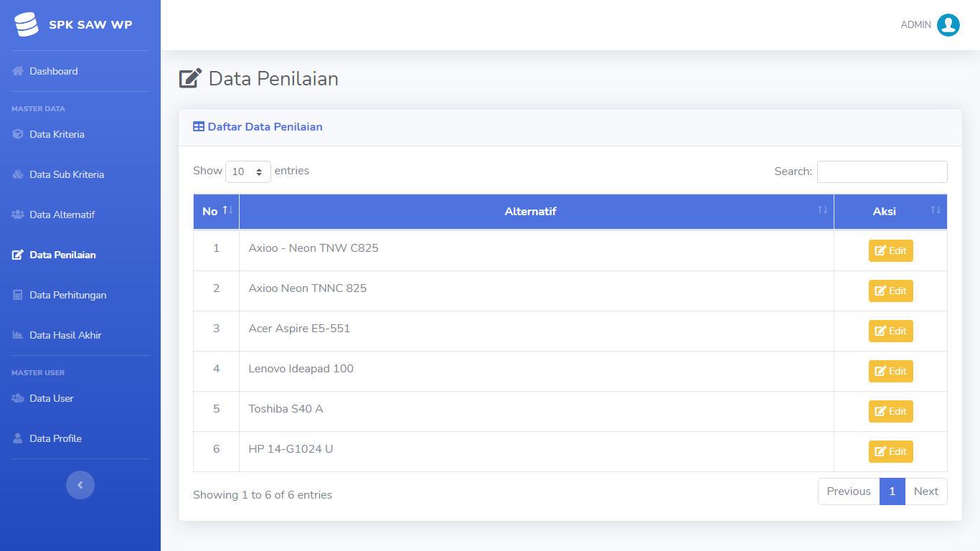
Task: Click the Dashboard home icon
Action: coord(18,71)
